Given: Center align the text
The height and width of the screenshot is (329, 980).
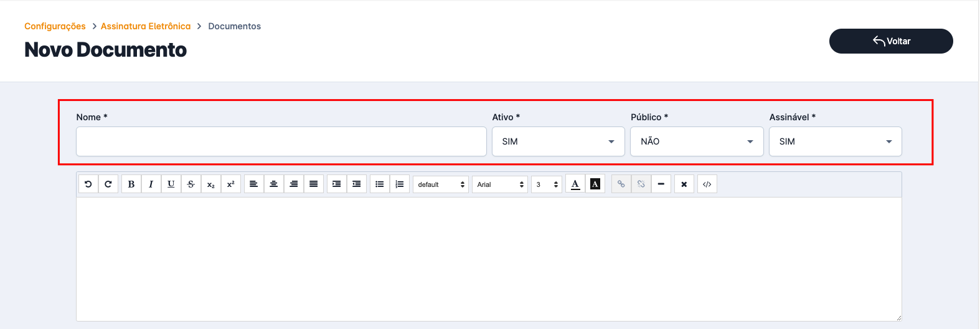Looking at the screenshot, I should [x=274, y=184].
